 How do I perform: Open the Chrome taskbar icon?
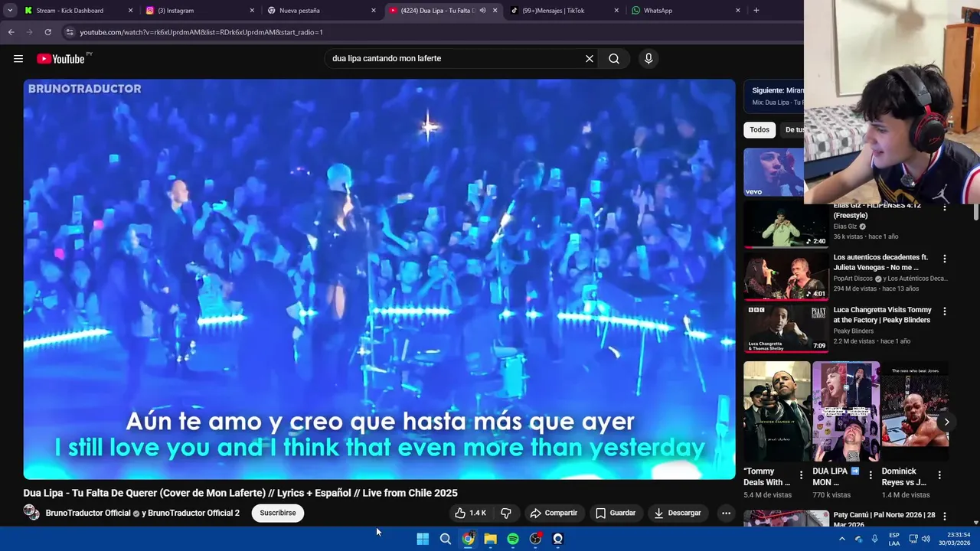click(x=468, y=539)
